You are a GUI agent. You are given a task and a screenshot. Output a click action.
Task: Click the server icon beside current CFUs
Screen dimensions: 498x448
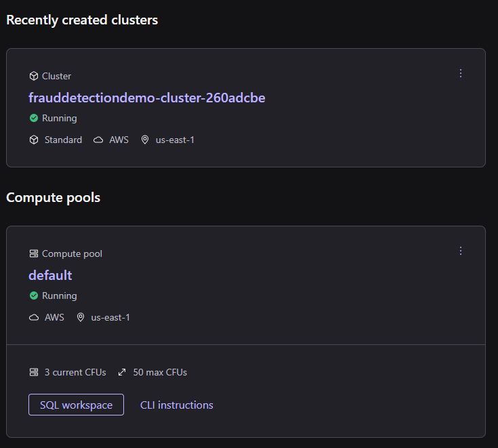click(34, 372)
